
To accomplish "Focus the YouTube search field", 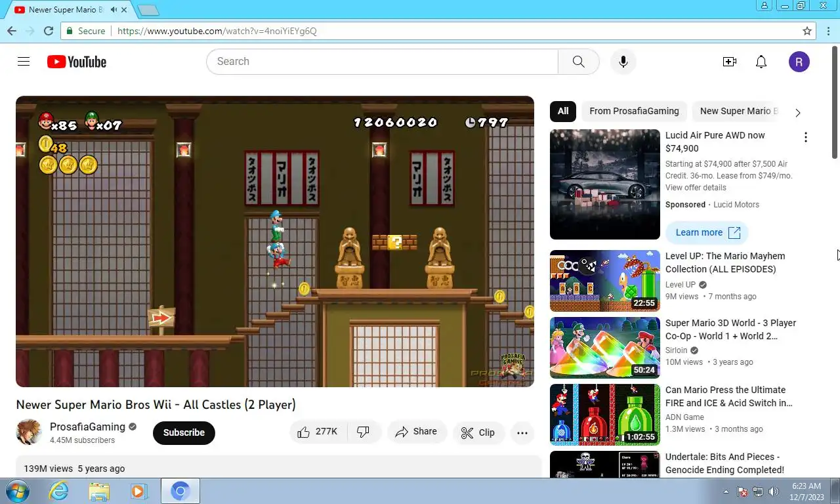I will (x=382, y=62).
